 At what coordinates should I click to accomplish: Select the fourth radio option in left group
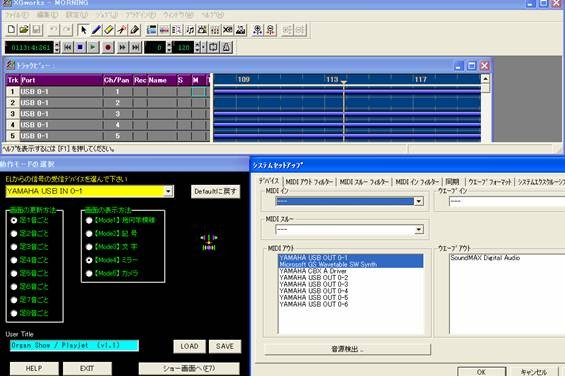click(x=14, y=260)
